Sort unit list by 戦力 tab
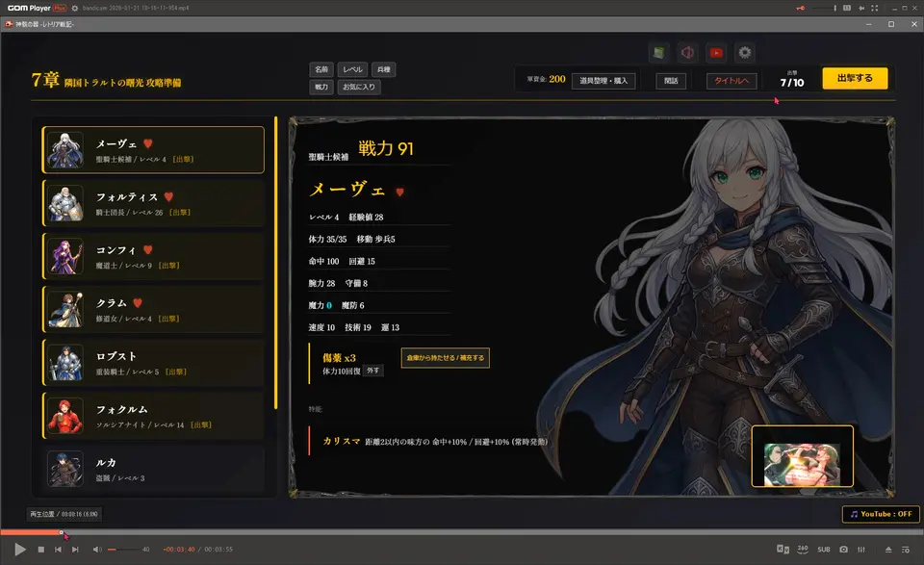 tap(321, 87)
